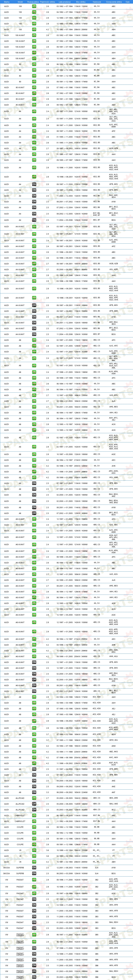Image resolution: width=133 pixels, height=980 pixels.
Task: Click engine code cell AKF
Action: click(x=114, y=792)
